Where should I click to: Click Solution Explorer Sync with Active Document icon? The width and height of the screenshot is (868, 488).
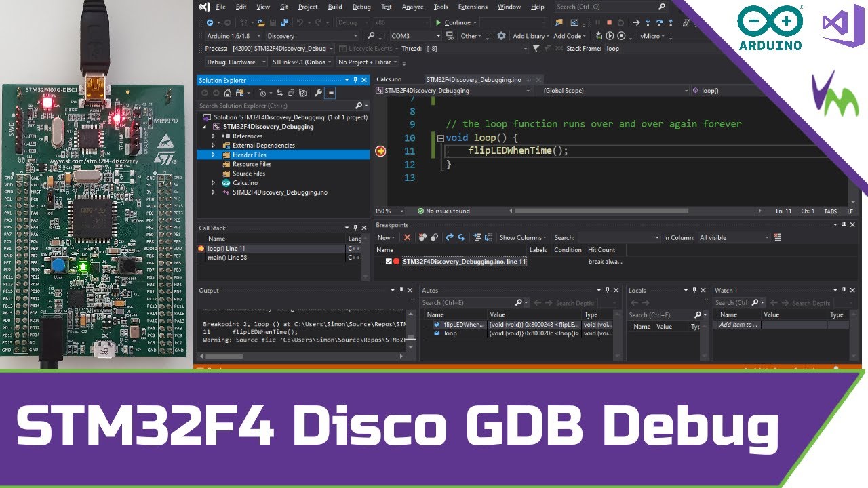tap(279, 93)
